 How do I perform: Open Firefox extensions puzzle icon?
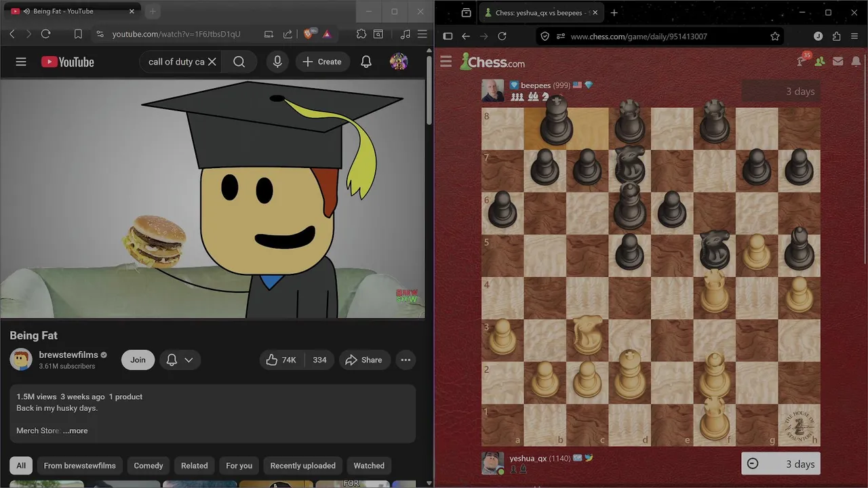point(837,37)
